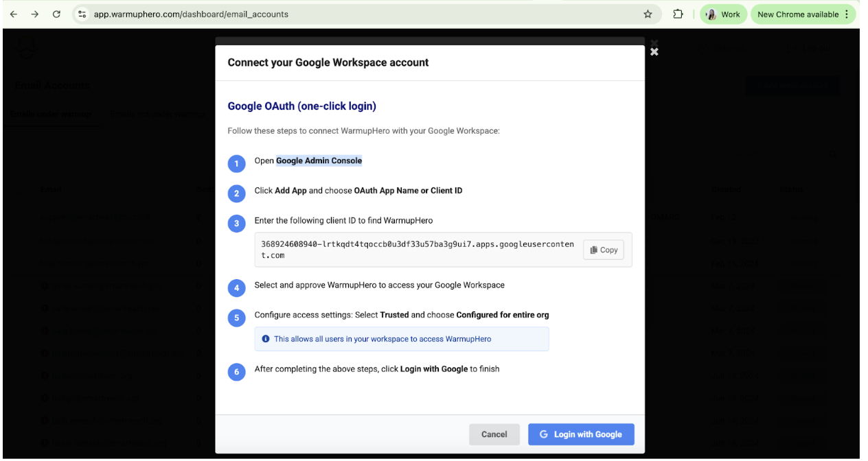Click Login with Google
Image resolution: width=868 pixels, height=461 pixels.
581,434
